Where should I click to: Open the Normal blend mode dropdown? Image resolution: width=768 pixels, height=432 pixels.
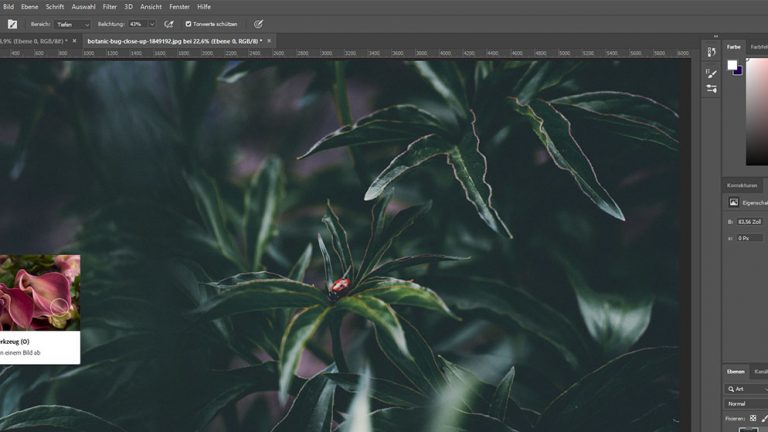pyautogui.click(x=745, y=403)
